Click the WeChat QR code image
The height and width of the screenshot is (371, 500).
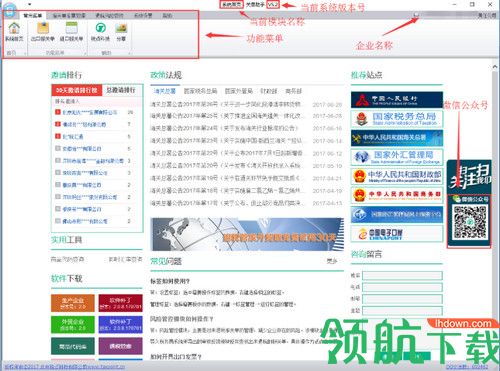pos(470,222)
